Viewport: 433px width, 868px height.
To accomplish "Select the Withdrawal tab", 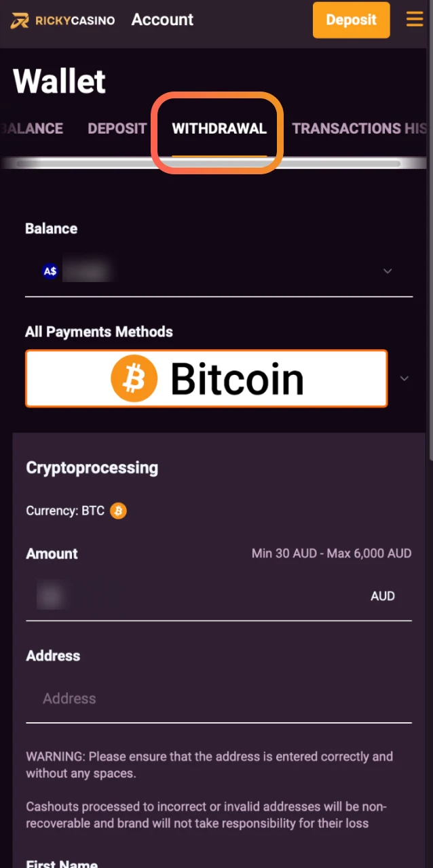I will [x=219, y=128].
